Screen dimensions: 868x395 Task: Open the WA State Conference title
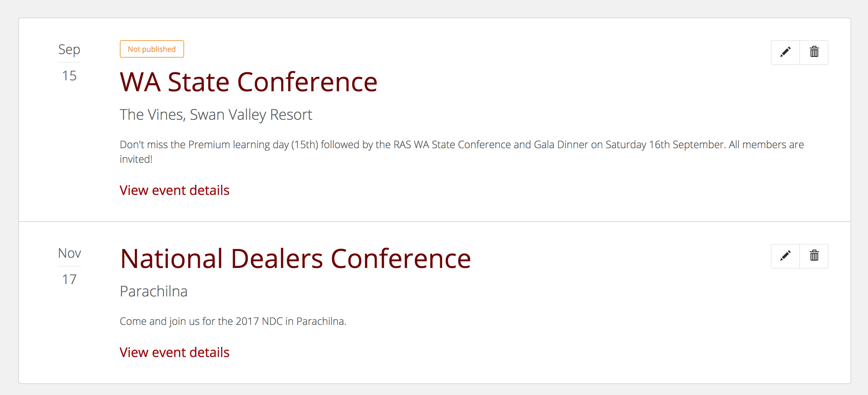[x=248, y=82]
